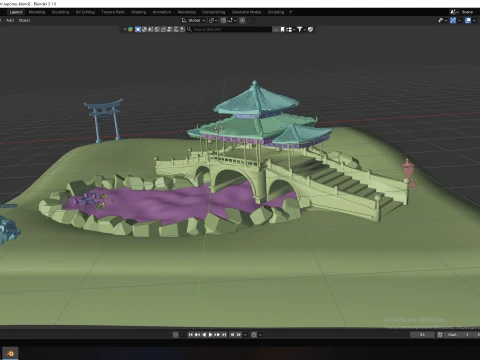Screen dimensions: 480x360
Task: Toggle auto keying record button
Action: (x=176, y=334)
